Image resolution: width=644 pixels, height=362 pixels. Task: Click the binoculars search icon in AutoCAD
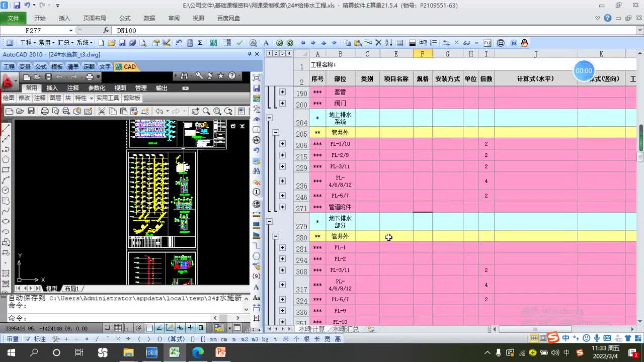pos(184,76)
